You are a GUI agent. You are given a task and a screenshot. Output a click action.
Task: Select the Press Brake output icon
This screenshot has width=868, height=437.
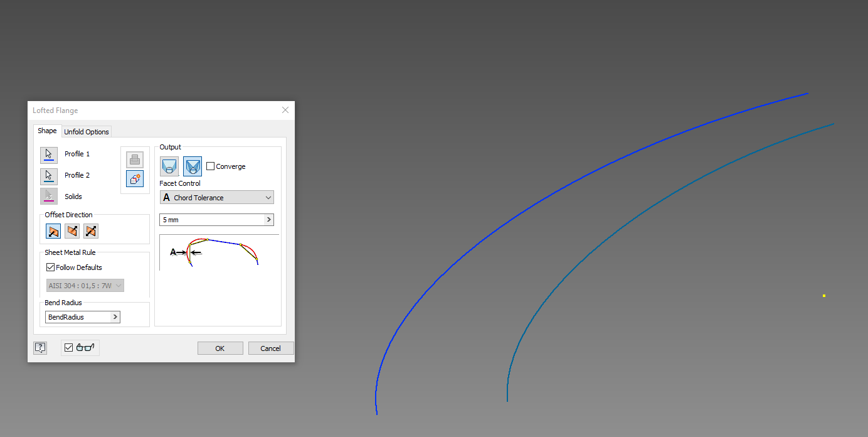click(193, 166)
